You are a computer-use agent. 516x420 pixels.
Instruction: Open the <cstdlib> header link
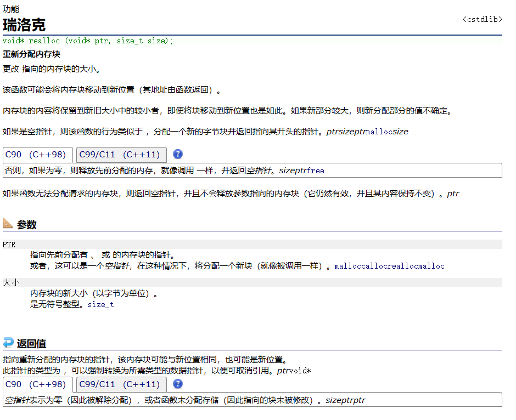482,19
